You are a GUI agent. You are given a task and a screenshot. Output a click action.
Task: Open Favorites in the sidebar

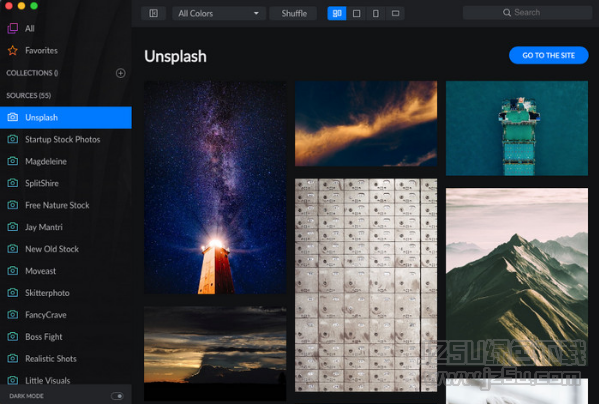66,50
